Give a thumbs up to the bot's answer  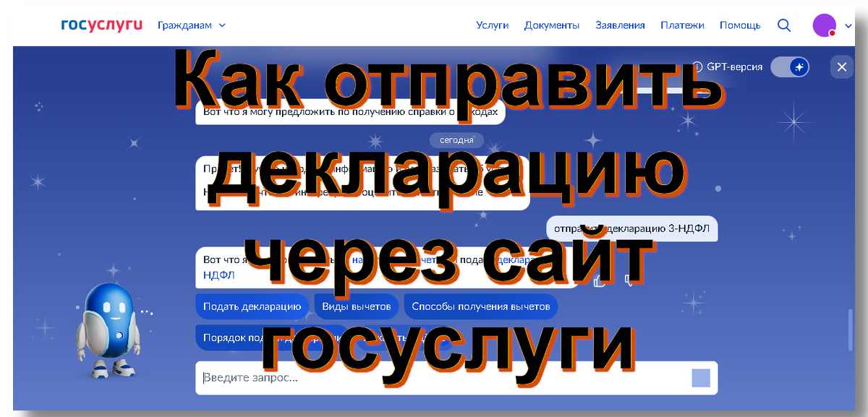click(598, 280)
